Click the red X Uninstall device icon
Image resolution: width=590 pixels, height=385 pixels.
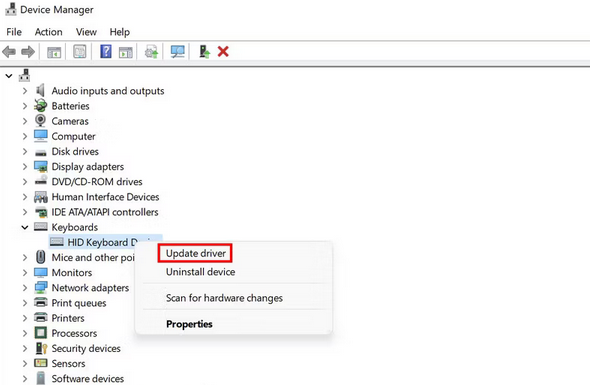point(223,52)
